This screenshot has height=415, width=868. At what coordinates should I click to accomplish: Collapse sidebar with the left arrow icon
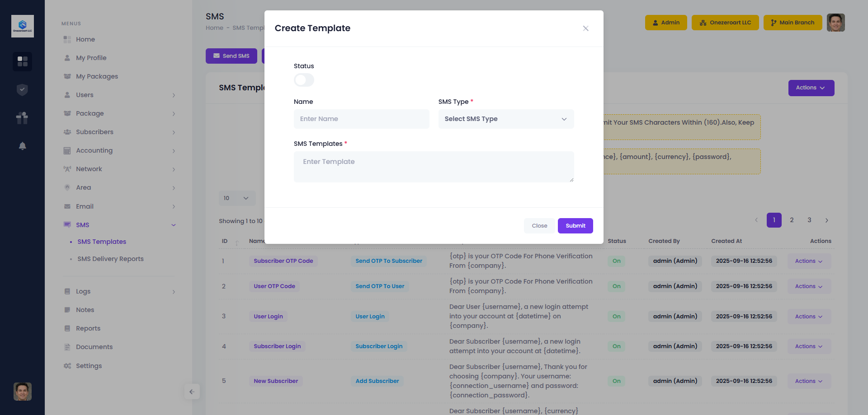coord(192,392)
